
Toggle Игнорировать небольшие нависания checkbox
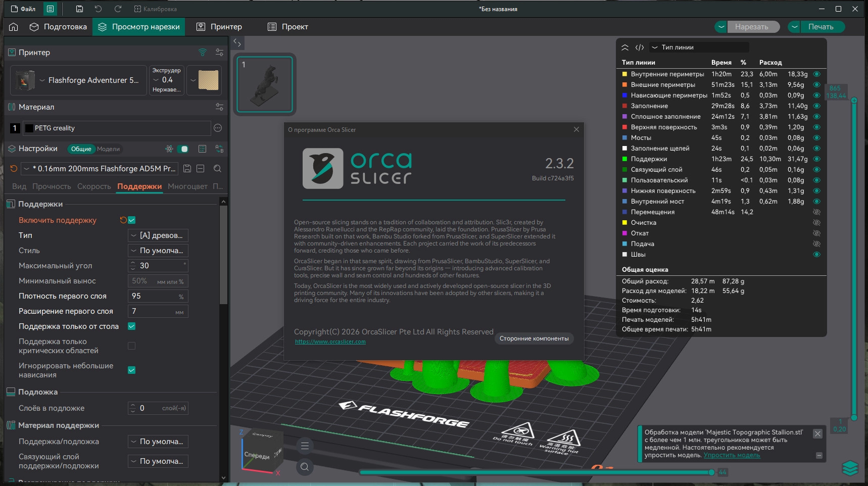point(132,370)
